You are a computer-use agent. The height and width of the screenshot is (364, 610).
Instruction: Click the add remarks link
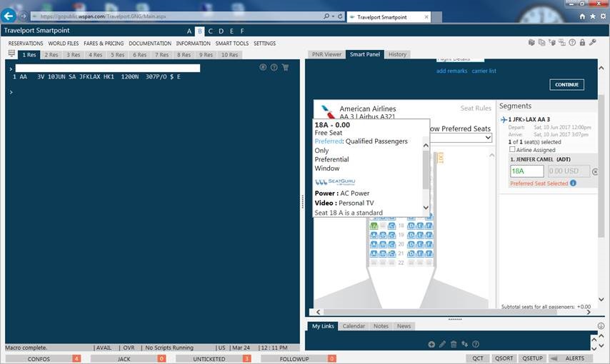451,71
